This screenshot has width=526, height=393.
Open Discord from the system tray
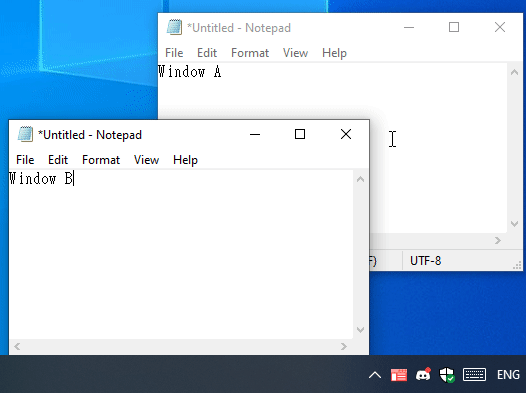pos(423,374)
